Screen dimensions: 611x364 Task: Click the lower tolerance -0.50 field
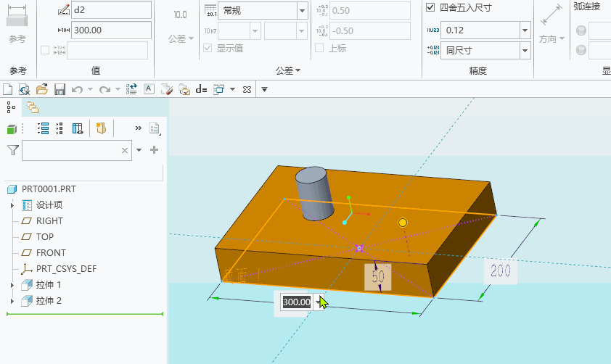coord(369,30)
